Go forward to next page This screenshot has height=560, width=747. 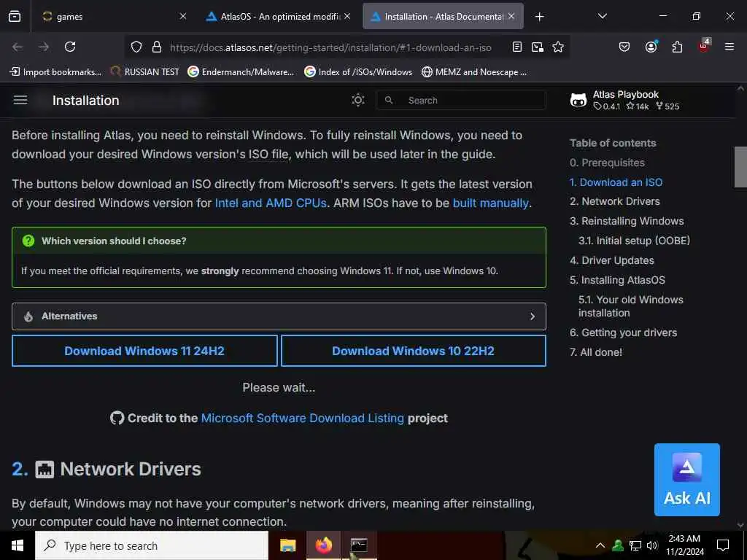44,47
